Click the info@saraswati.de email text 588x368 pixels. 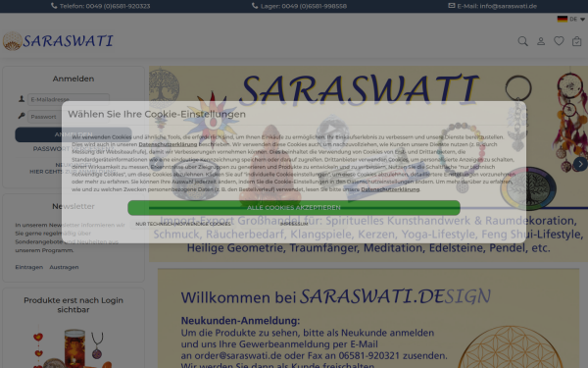point(508,6)
